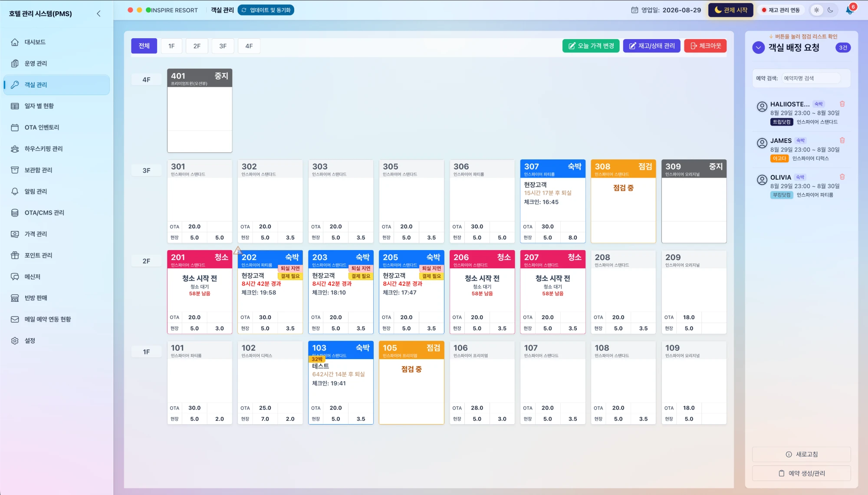Click 업데이트 및 동기화 button

266,10
